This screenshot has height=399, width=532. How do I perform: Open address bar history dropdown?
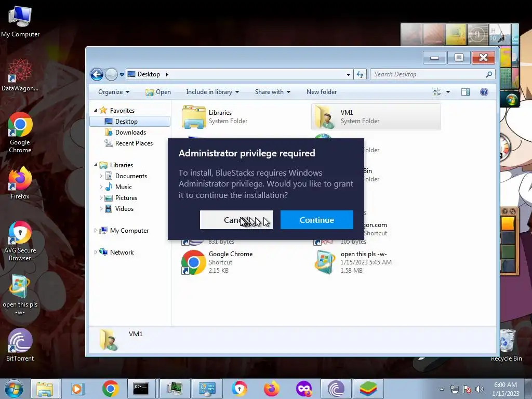348,74
